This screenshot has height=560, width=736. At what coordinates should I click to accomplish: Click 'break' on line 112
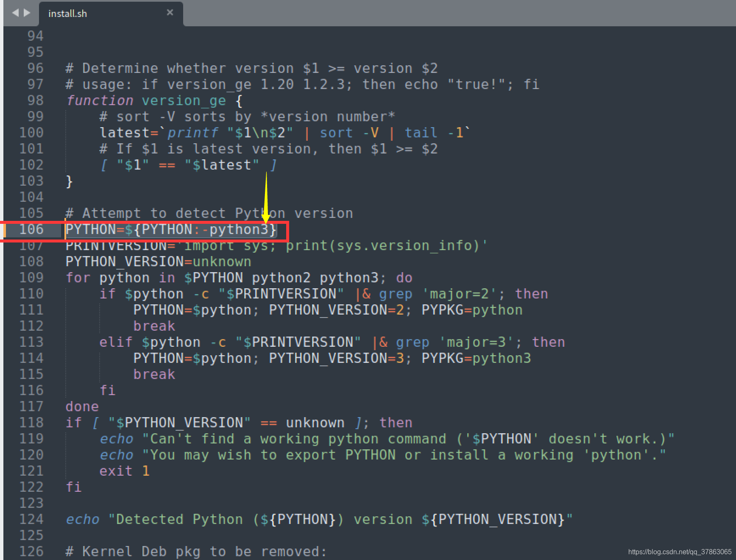[154, 326]
